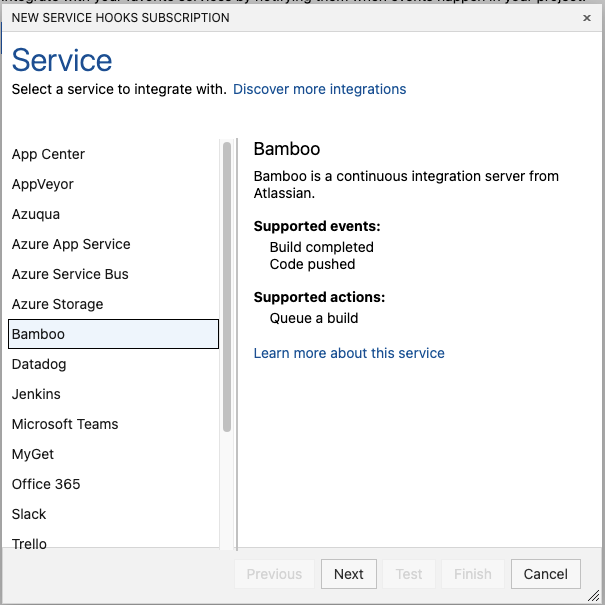Screen dimensions: 605x605
Task: Open the Discover more integrations link
Action: (319, 89)
